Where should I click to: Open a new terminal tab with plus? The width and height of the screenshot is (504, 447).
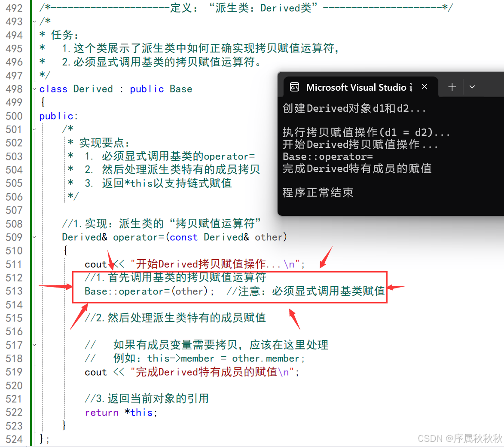452,87
